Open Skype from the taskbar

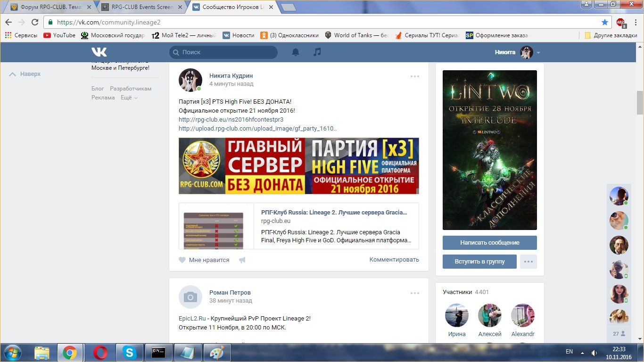129,353
